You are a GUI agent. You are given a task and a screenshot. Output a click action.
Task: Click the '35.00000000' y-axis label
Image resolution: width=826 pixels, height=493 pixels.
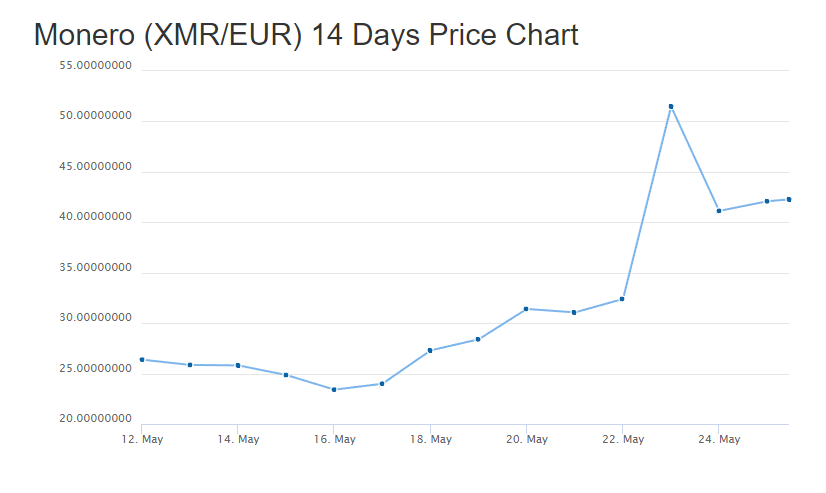point(95,267)
